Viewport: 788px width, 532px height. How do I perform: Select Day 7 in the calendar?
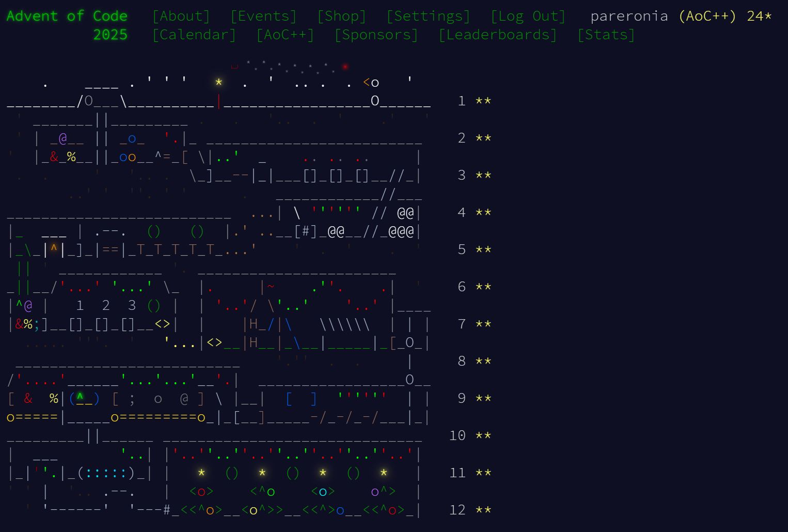(249, 324)
